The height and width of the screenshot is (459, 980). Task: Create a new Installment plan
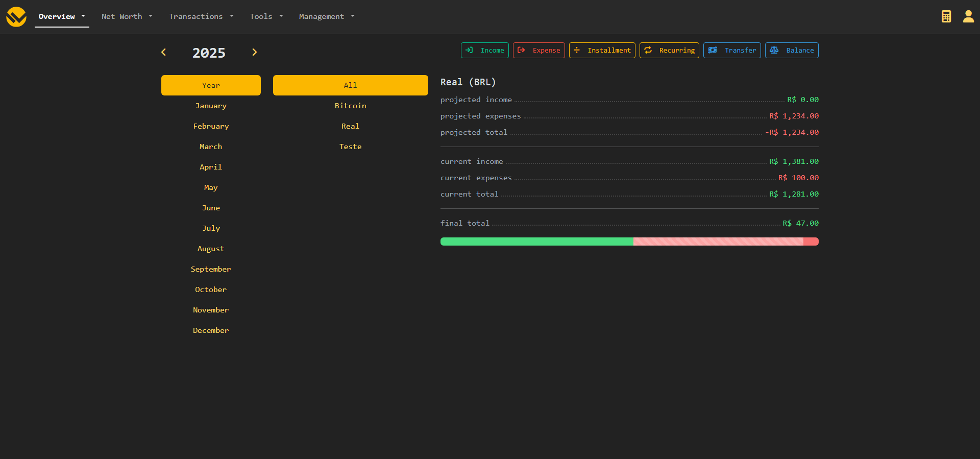(x=602, y=50)
